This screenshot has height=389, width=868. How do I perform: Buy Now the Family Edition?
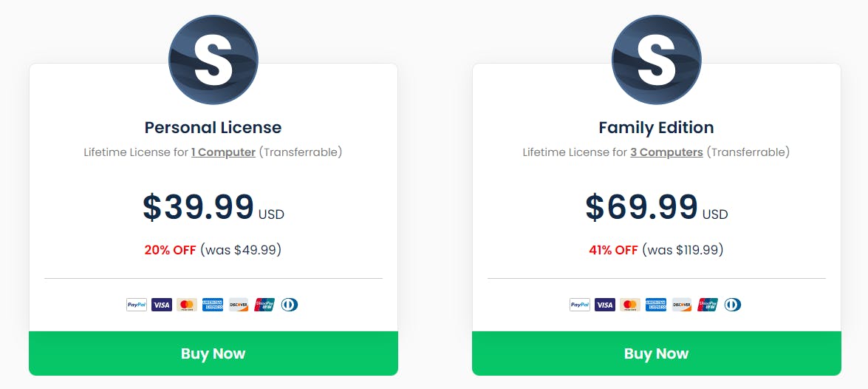click(657, 354)
